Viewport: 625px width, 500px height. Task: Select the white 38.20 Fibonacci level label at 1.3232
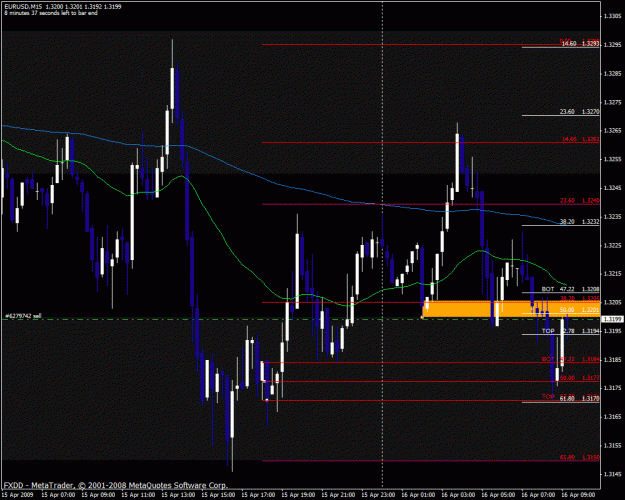click(x=579, y=222)
